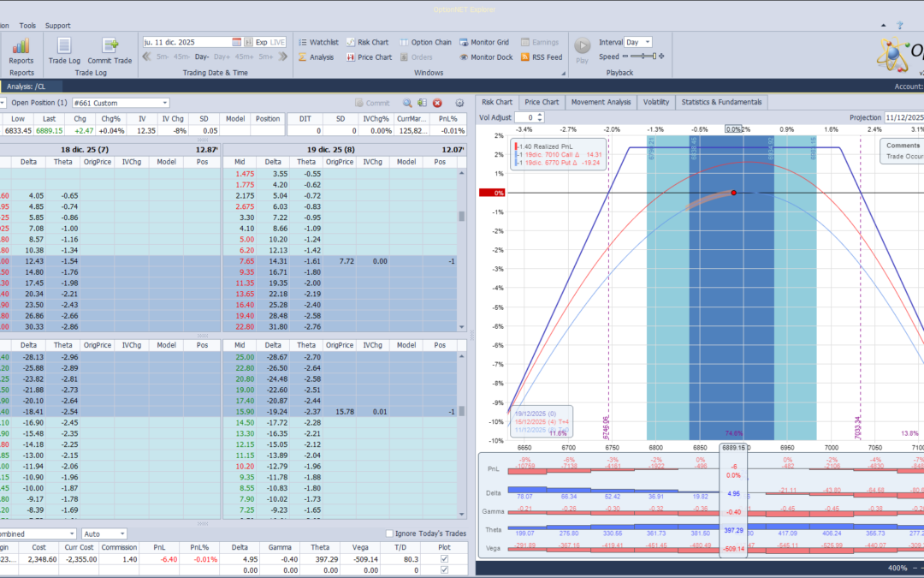This screenshot has height=578, width=924.
Task: Click the double-left rewind arrow icon
Action: (147, 57)
